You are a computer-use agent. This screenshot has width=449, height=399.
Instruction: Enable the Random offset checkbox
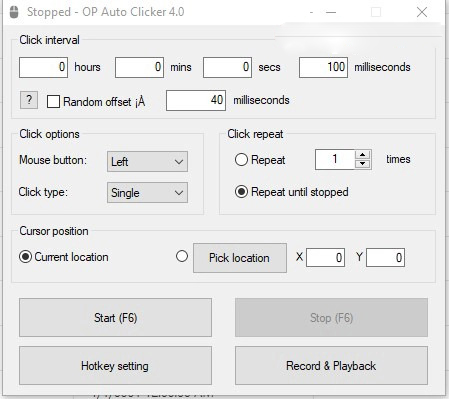pos(53,101)
